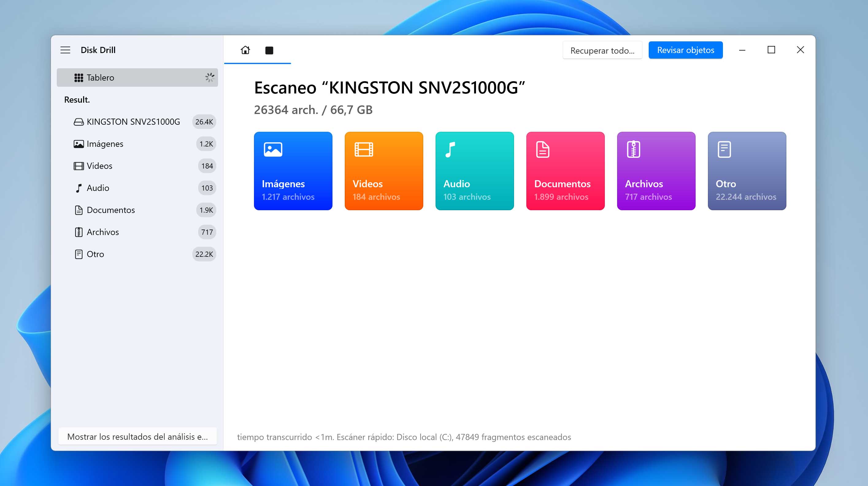
Task: Click the music note icon on the Audio card
Action: [450, 150]
